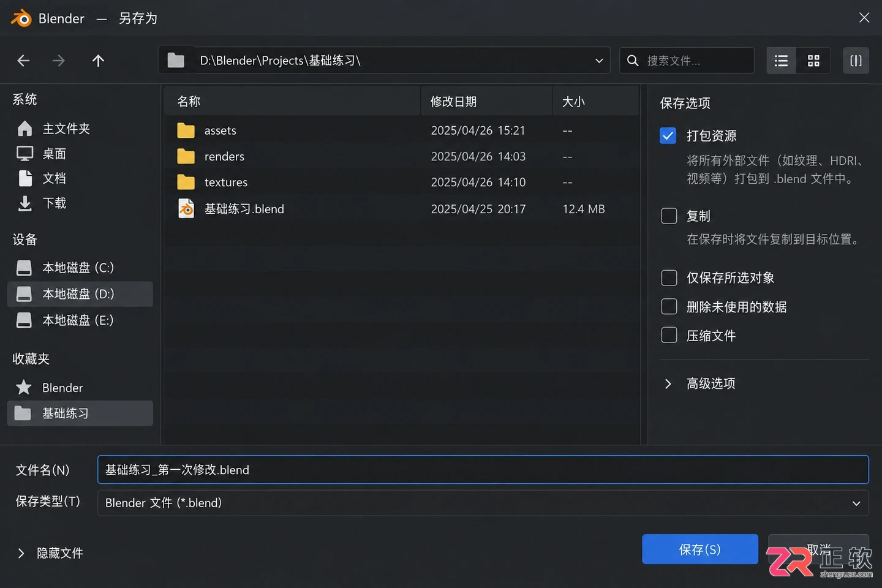Click the 文件名 input field
882x588 pixels.
point(483,470)
